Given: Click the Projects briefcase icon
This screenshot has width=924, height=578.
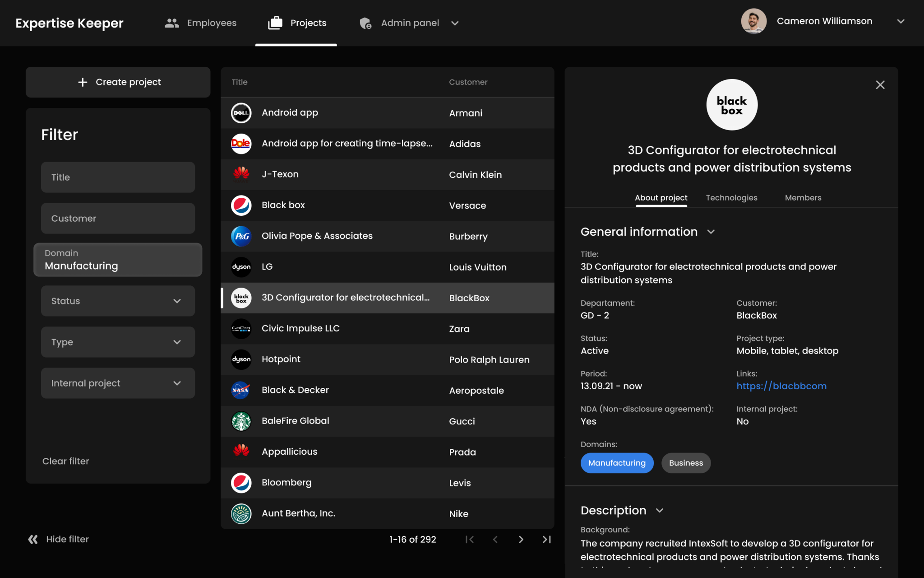Looking at the screenshot, I should [275, 23].
